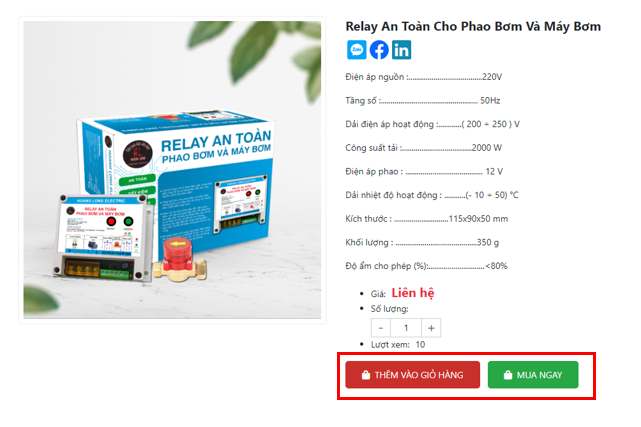
Task: Click the Lượt xem view count
Action: [x=398, y=345]
